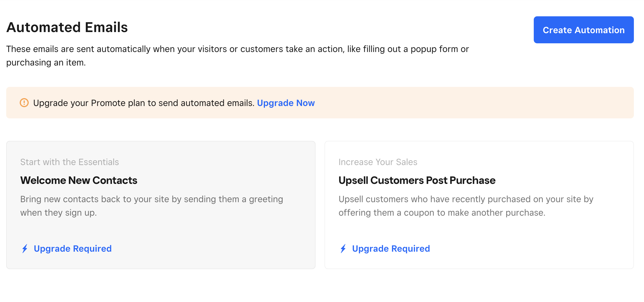Click the orange warning icon in the banner
The width and height of the screenshot is (644, 302).
click(24, 103)
